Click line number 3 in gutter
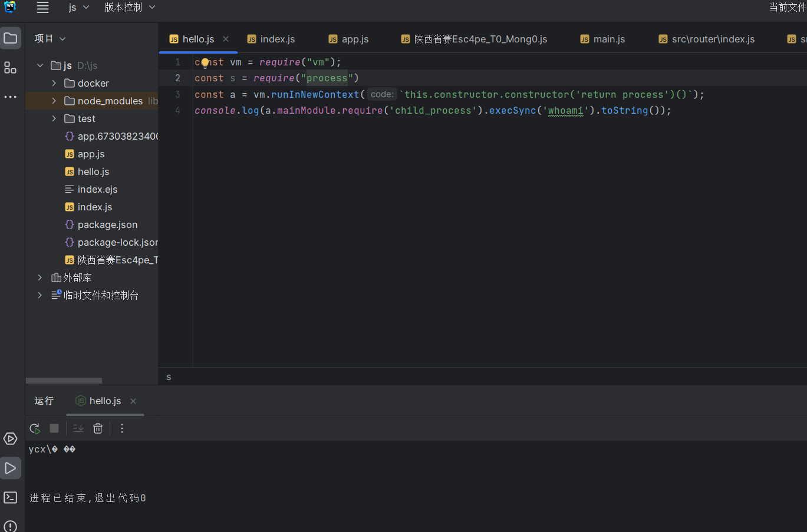Image resolution: width=807 pixels, height=532 pixels. 178,94
